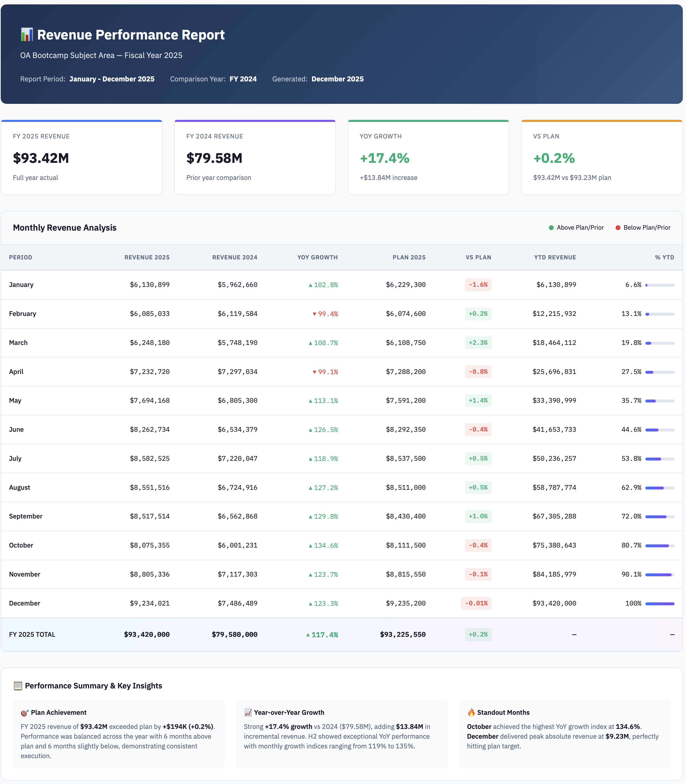Viewport: 686px width, 784px height.
Task: Open sorting on the PLAN 2025 column
Action: point(409,257)
